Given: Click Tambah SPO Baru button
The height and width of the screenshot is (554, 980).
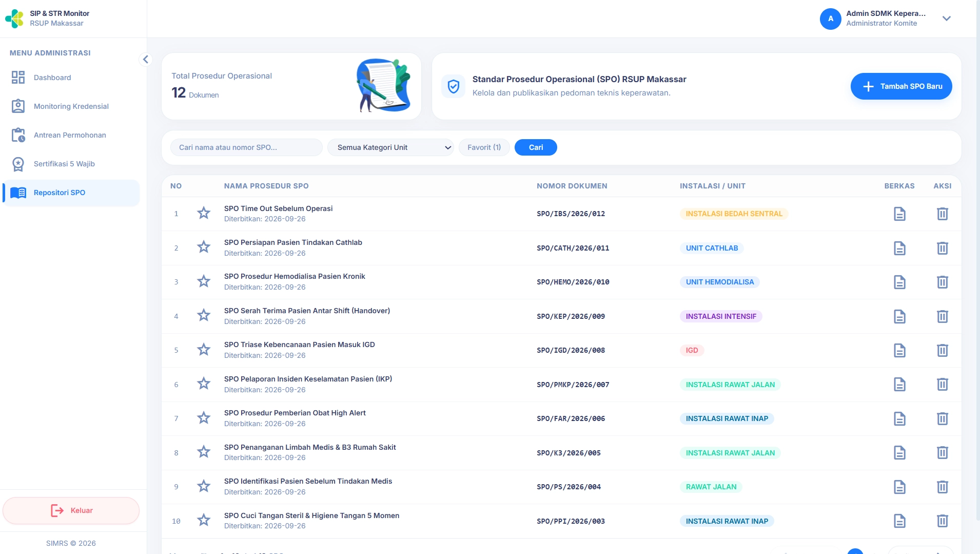Looking at the screenshot, I should [x=901, y=86].
